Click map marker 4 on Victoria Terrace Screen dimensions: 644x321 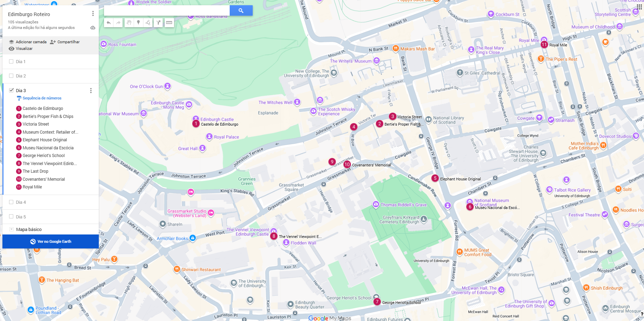[x=354, y=127]
